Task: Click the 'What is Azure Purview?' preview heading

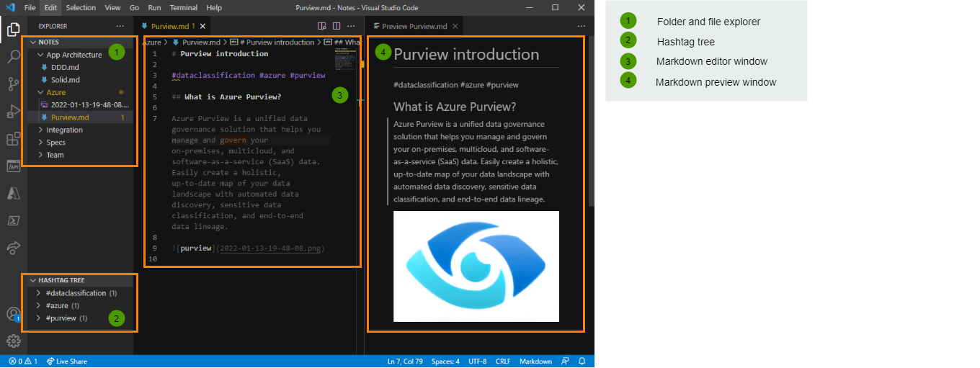Action: 455,107
